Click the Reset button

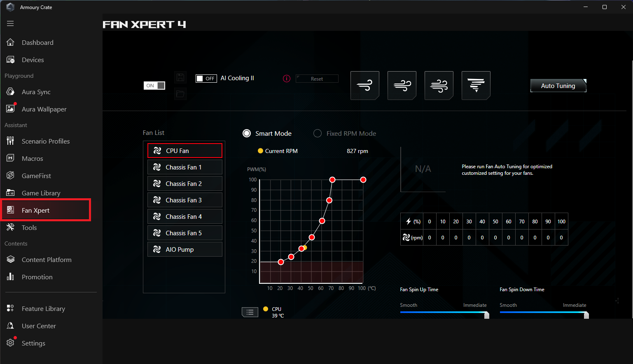pyautogui.click(x=317, y=79)
